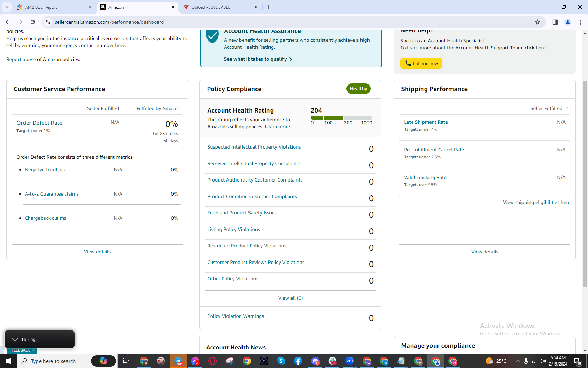Screen dimensions: 588x368
Task: Open the Report abuse link
Action: click(x=21, y=59)
